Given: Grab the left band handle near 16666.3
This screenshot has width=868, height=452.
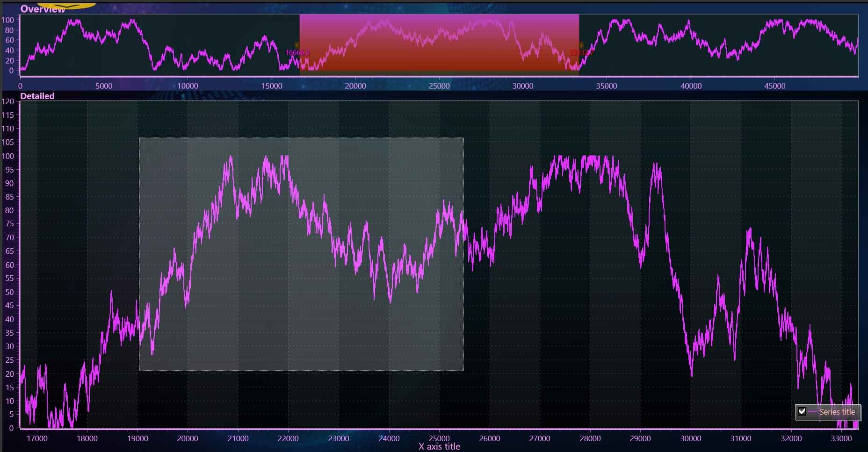Looking at the screenshot, I should (x=297, y=45).
